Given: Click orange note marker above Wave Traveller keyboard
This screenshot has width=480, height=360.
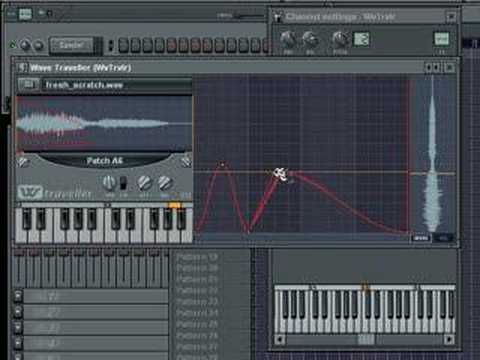Looking at the screenshot, I should [x=175, y=205].
